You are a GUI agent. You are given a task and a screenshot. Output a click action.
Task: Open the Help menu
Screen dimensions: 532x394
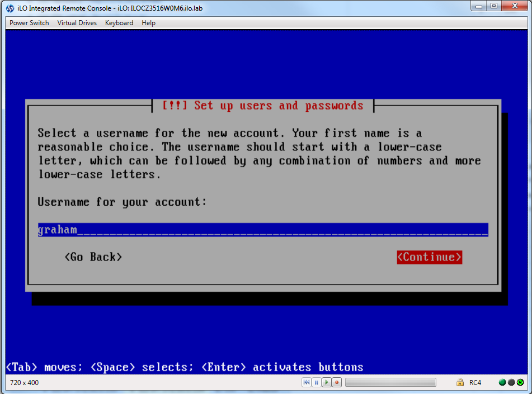149,23
